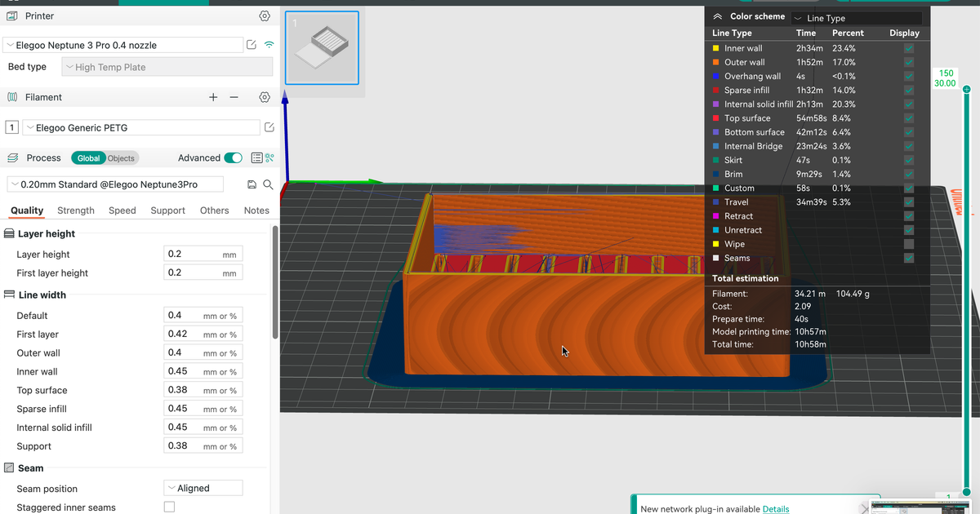Hide Travel lines in preview
This screenshot has width=980, height=514.
[909, 202]
